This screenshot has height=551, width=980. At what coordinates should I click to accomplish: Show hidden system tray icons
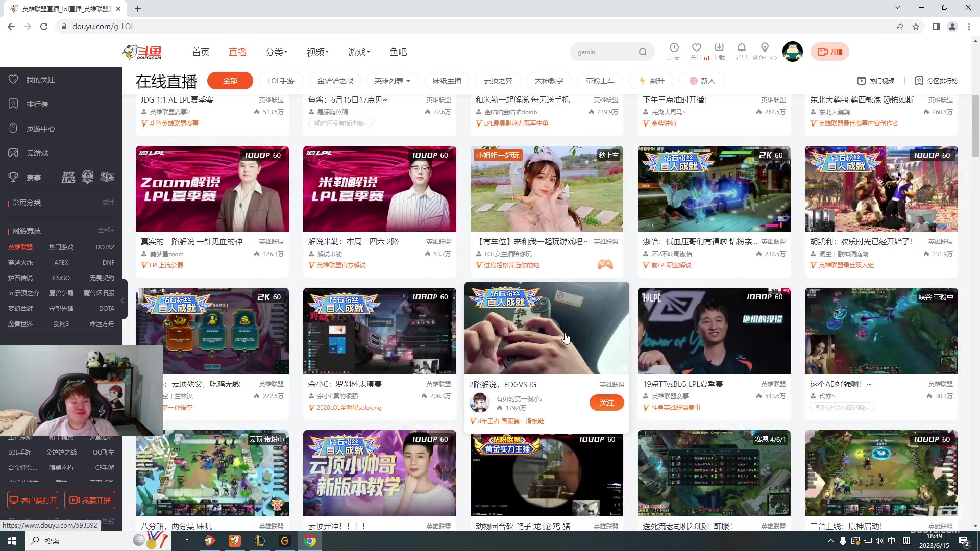coord(830,541)
